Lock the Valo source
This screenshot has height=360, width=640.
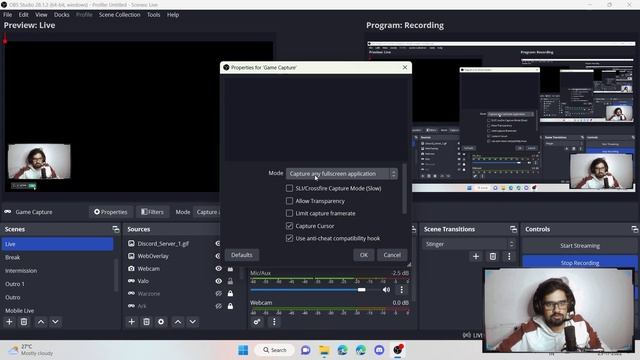pyautogui.click(x=230, y=281)
